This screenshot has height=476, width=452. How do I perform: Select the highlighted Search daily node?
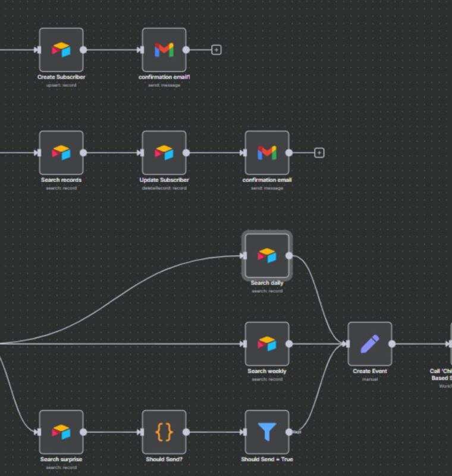click(267, 256)
